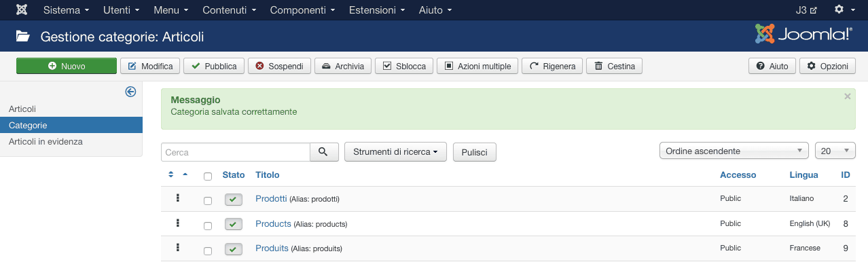Image resolution: width=868 pixels, height=279 pixels.
Task: Click the search magnifier button
Action: (324, 152)
